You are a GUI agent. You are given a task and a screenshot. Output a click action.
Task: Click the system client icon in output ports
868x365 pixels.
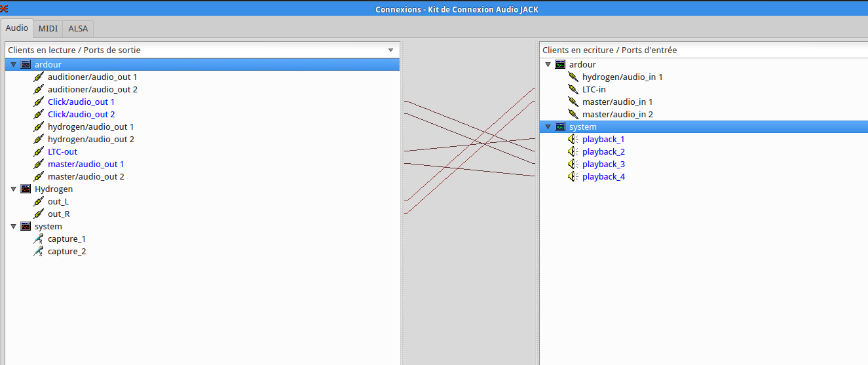[x=26, y=227]
